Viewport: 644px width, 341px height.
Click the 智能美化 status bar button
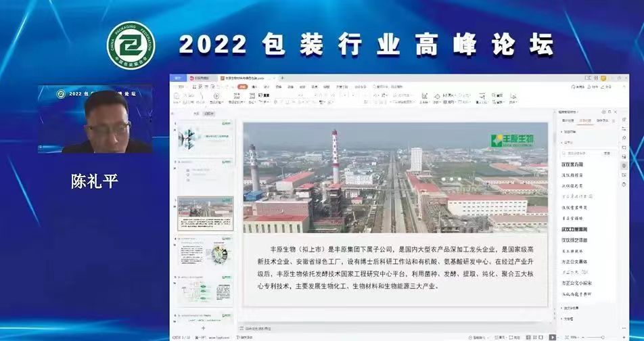coord(478,338)
